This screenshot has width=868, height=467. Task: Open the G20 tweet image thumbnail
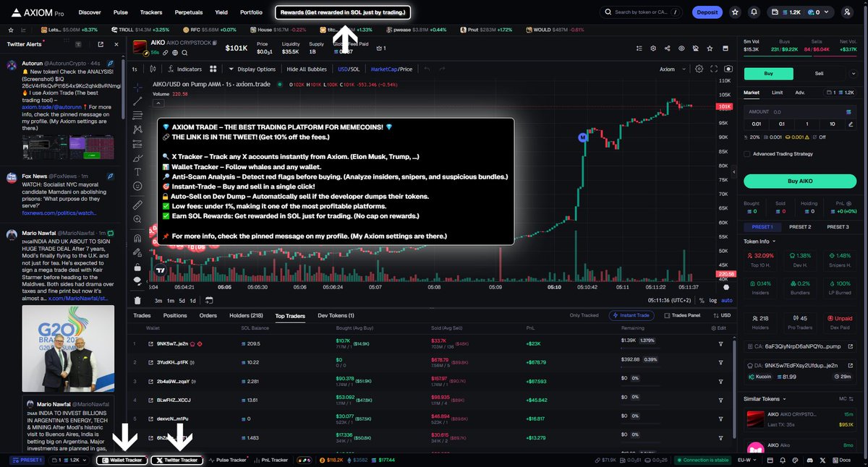coord(68,348)
